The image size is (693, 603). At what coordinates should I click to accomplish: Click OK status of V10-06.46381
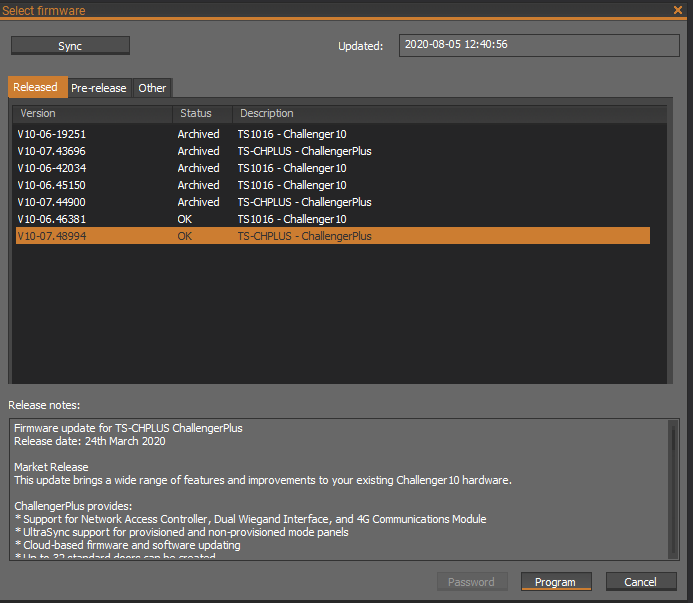[185, 219]
